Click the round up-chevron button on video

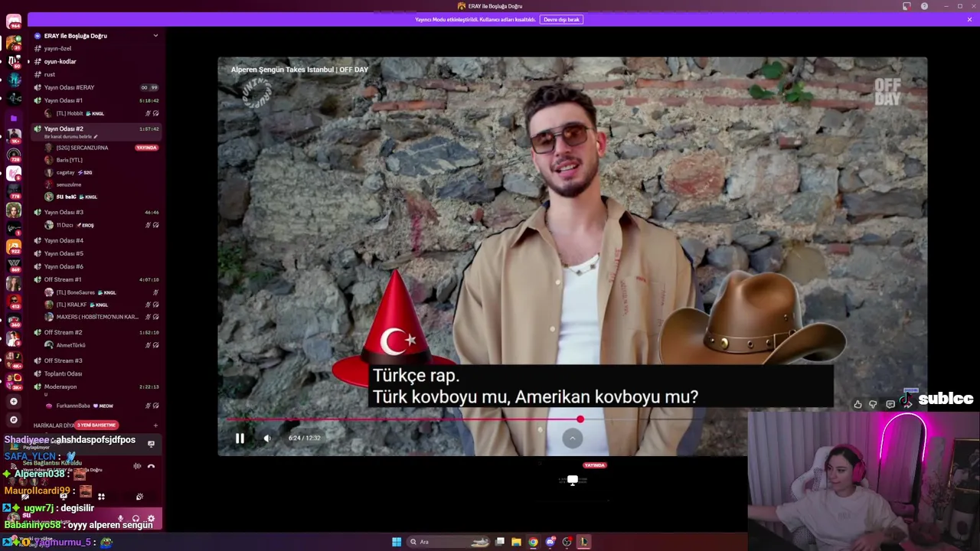[x=573, y=438]
